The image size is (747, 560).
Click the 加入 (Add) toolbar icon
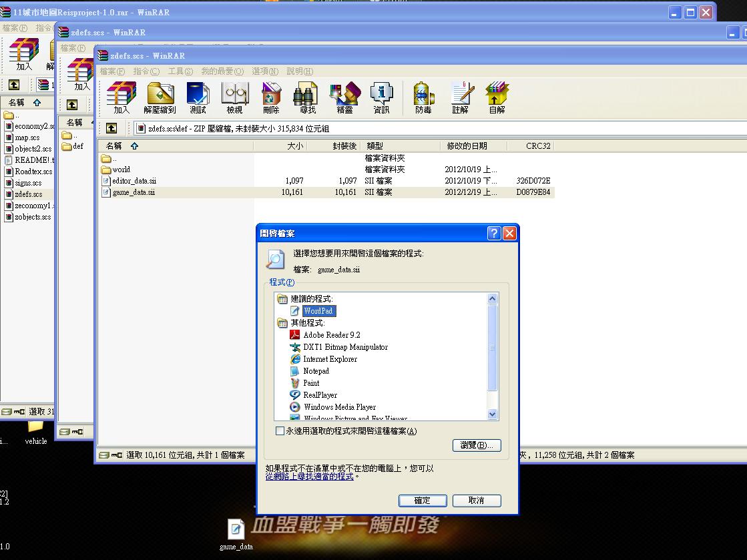coord(121,97)
